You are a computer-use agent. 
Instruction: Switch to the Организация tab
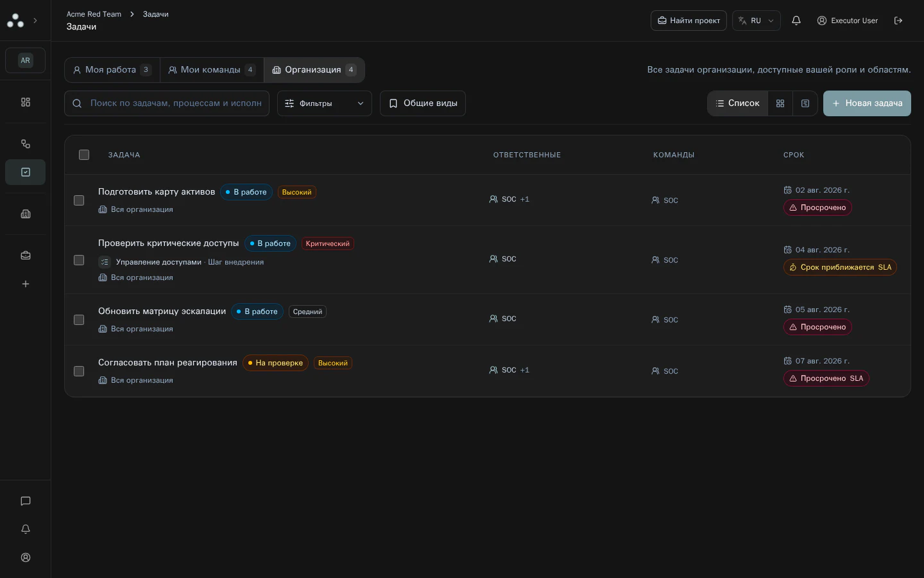pos(314,70)
